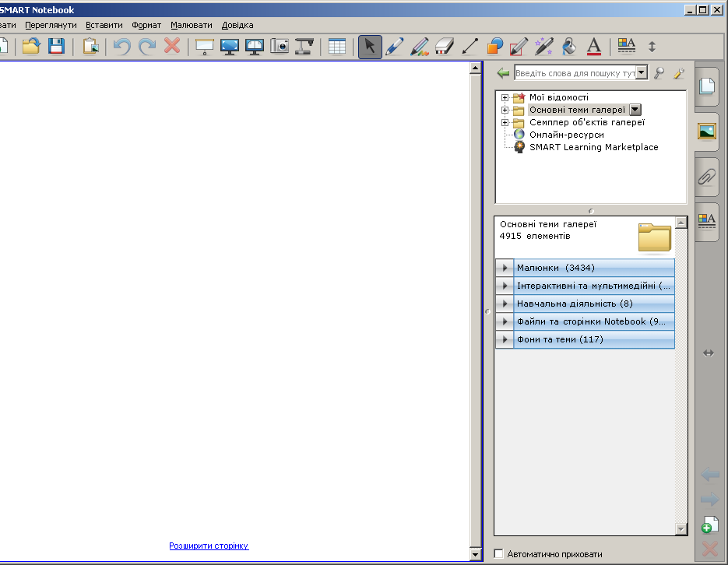Save the notebook with the floppy disk icon
This screenshot has height=565, width=728.
point(56,47)
